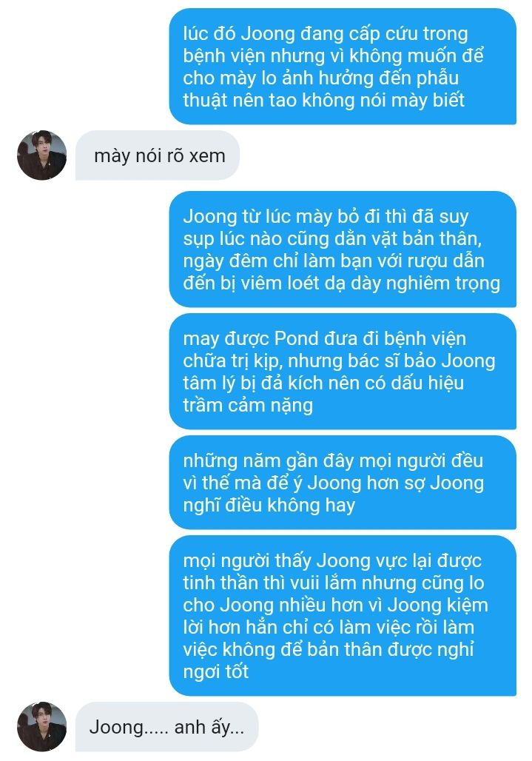Click the final line 'ngơi tốt' of the long message
Image resolution: width=532 pixels, height=761 pixels.
tap(216, 671)
